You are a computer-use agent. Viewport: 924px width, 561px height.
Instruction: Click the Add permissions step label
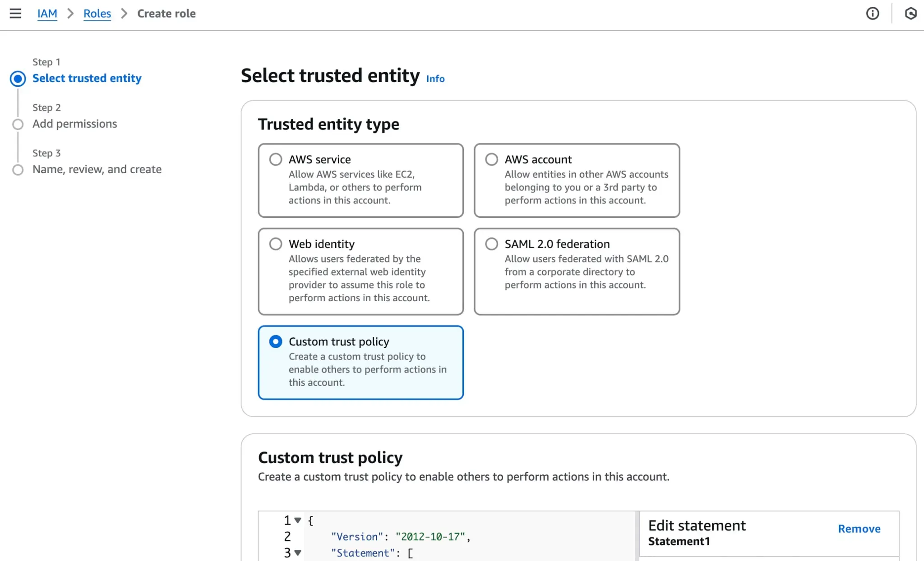[x=74, y=124]
